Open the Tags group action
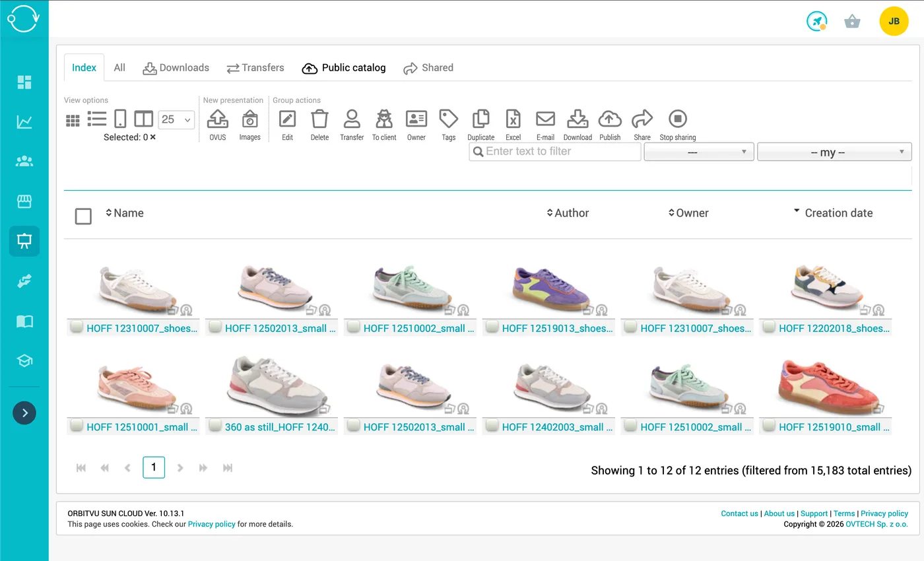924x561 pixels. coord(449,119)
